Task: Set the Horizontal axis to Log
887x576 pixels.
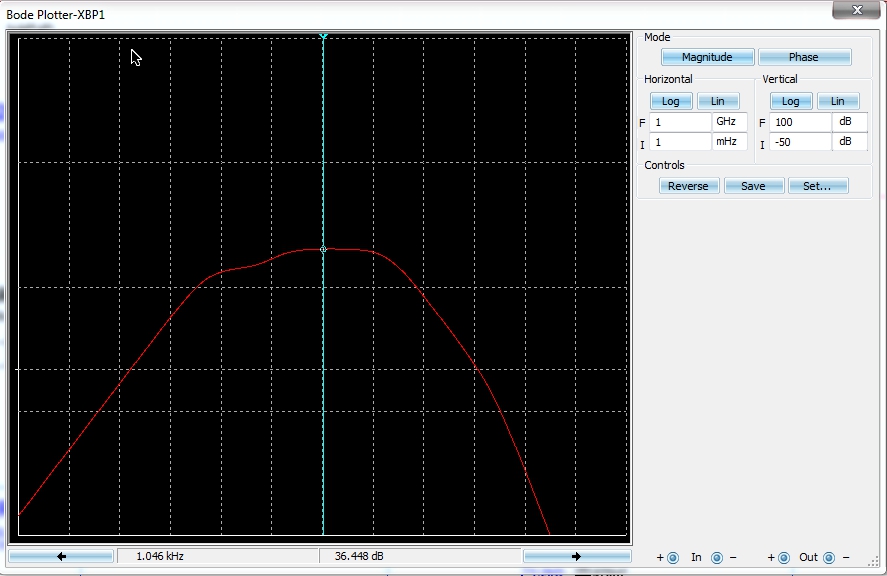Action: coord(670,101)
